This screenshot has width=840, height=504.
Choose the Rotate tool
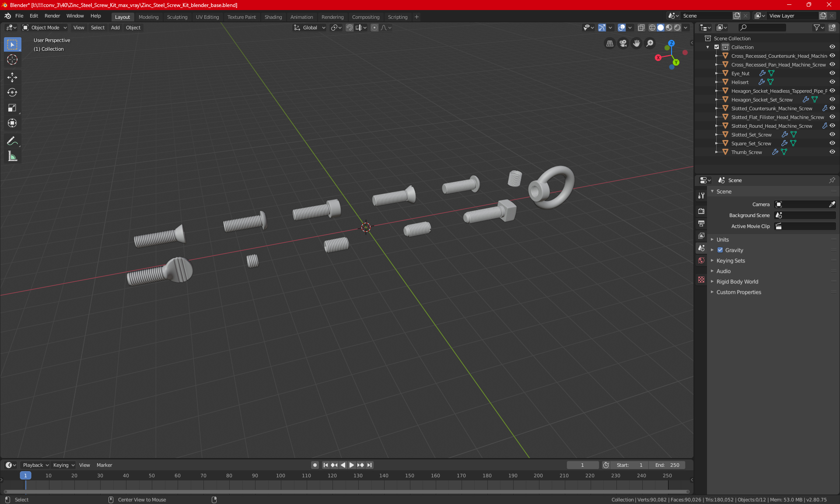[x=12, y=92]
